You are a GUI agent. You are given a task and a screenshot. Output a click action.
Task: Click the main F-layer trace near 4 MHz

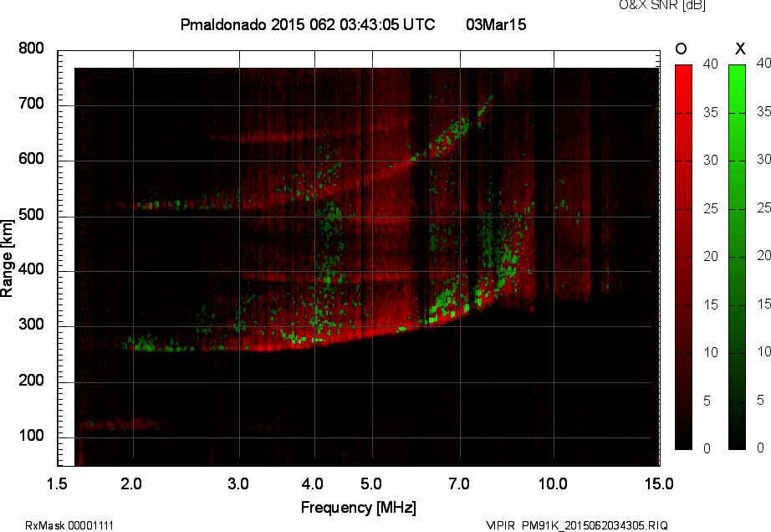[314, 342]
